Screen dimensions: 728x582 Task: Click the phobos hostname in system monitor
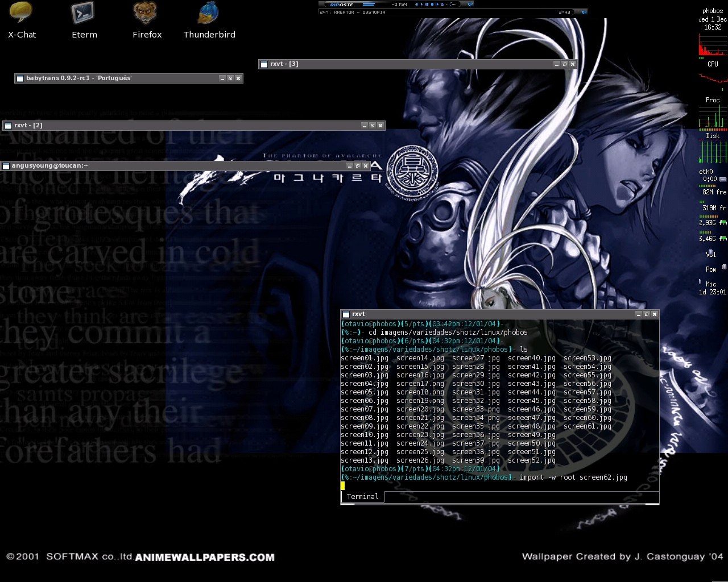pyautogui.click(x=713, y=11)
